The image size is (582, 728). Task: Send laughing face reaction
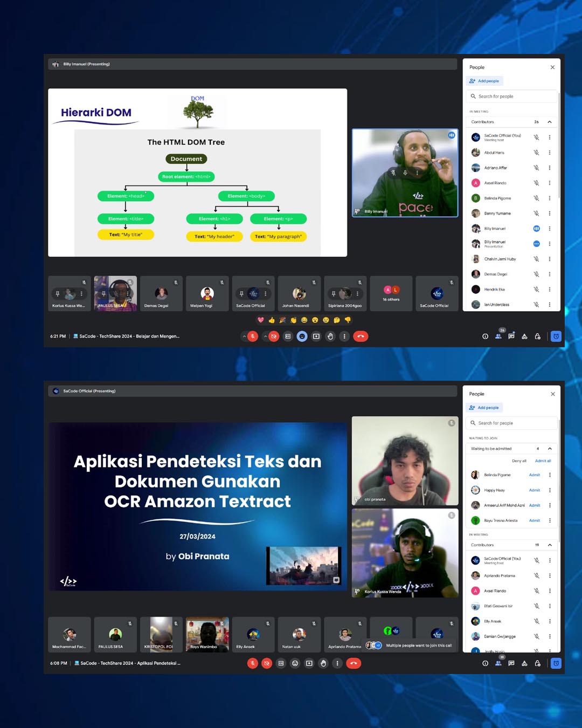[x=304, y=320]
